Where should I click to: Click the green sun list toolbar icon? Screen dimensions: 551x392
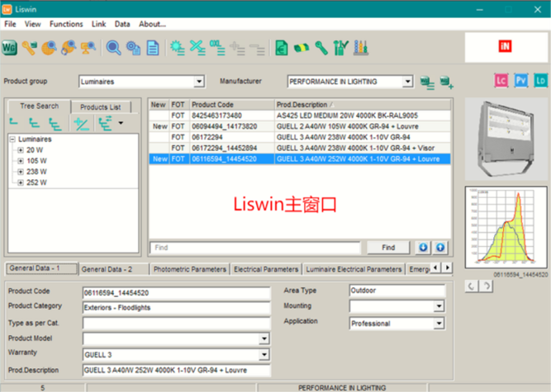pos(178,47)
